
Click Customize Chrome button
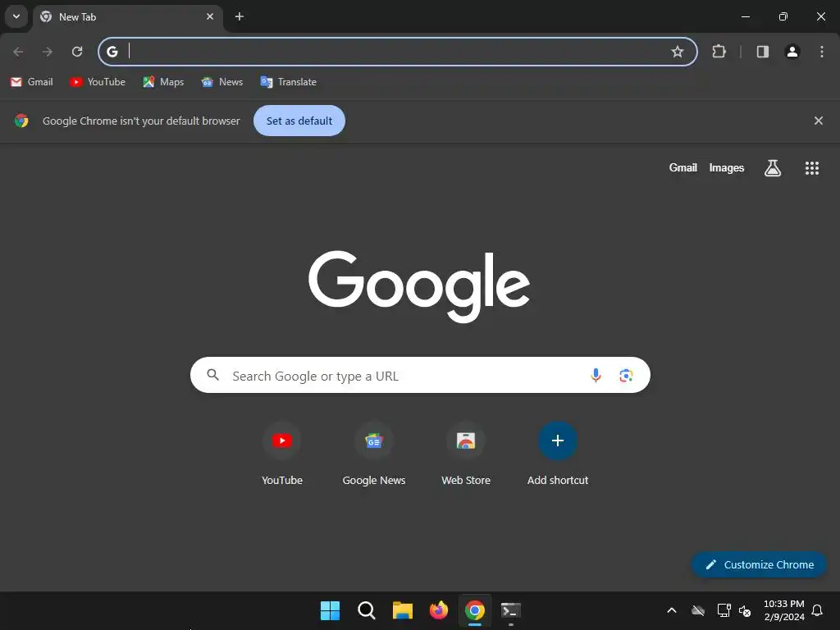(x=759, y=564)
